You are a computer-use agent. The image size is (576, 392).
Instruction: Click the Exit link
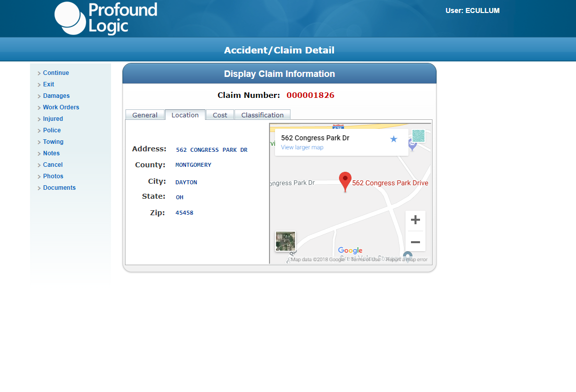click(48, 84)
